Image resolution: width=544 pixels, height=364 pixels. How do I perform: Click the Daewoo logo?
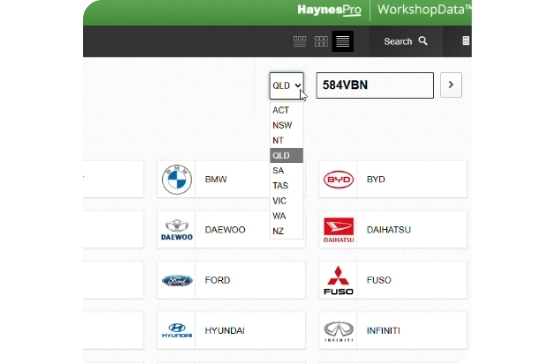tap(177, 230)
